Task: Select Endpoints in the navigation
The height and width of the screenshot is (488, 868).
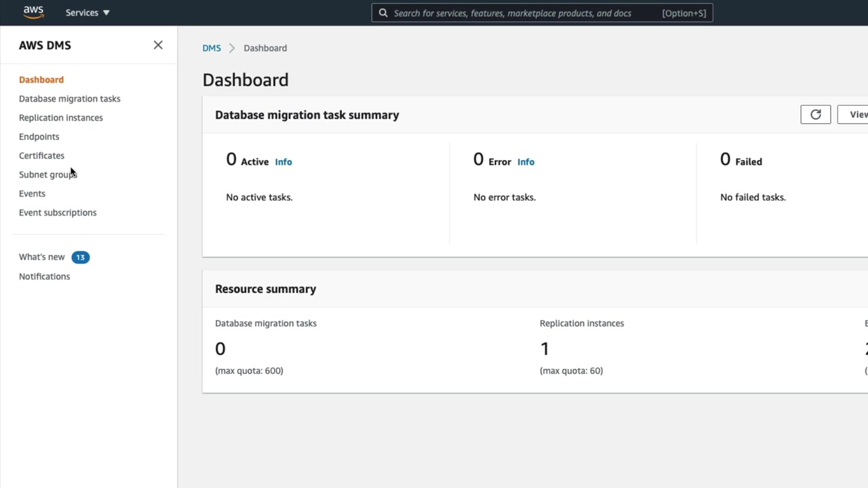Action: coord(39,137)
